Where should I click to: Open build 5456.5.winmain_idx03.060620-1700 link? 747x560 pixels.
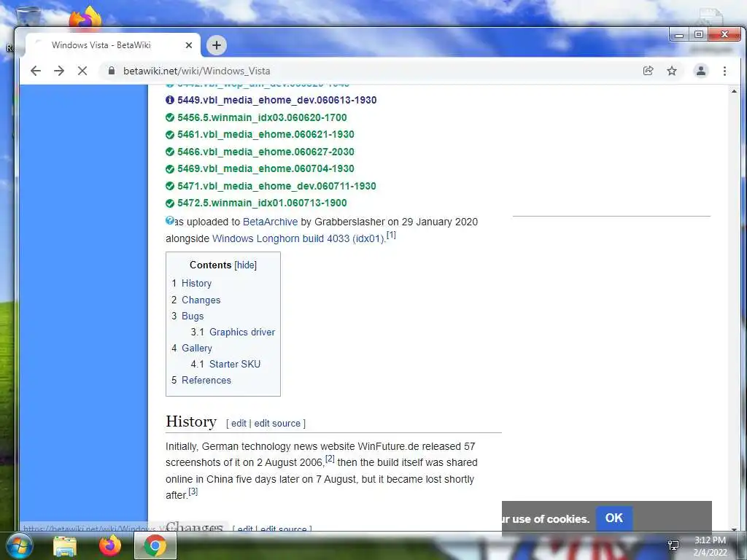point(262,117)
